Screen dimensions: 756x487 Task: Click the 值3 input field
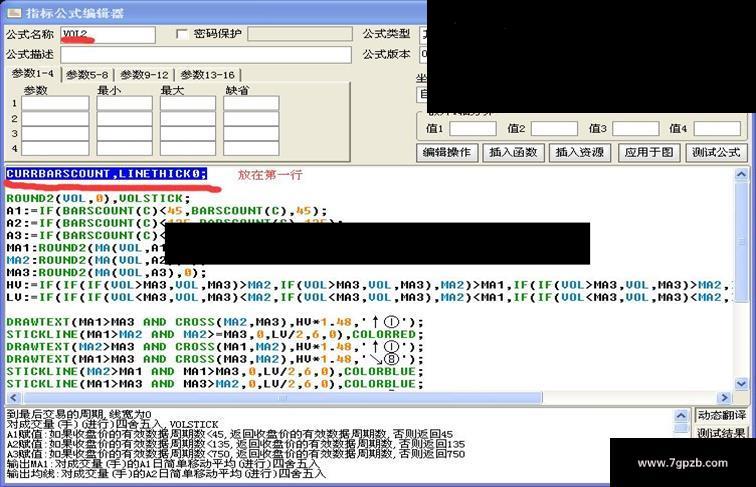click(x=635, y=128)
